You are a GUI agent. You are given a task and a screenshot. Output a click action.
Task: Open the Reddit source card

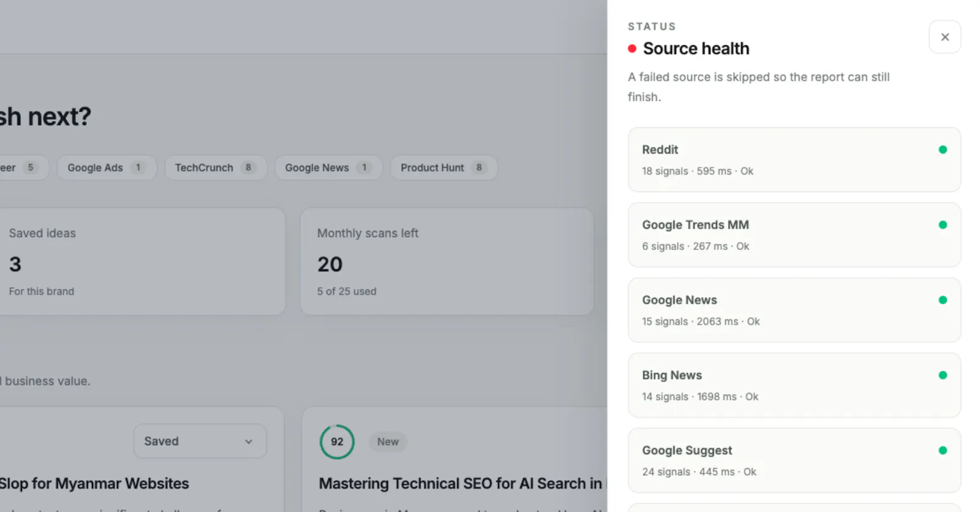794,160
